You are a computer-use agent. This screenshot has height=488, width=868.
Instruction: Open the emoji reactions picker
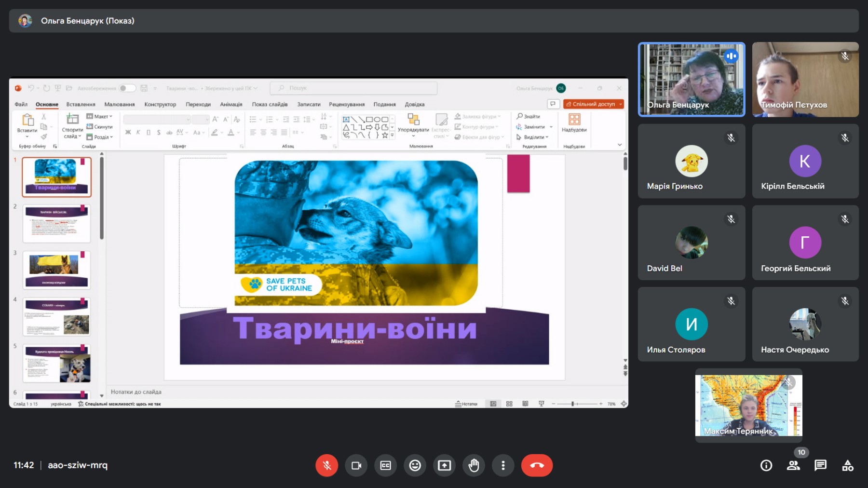415,465
